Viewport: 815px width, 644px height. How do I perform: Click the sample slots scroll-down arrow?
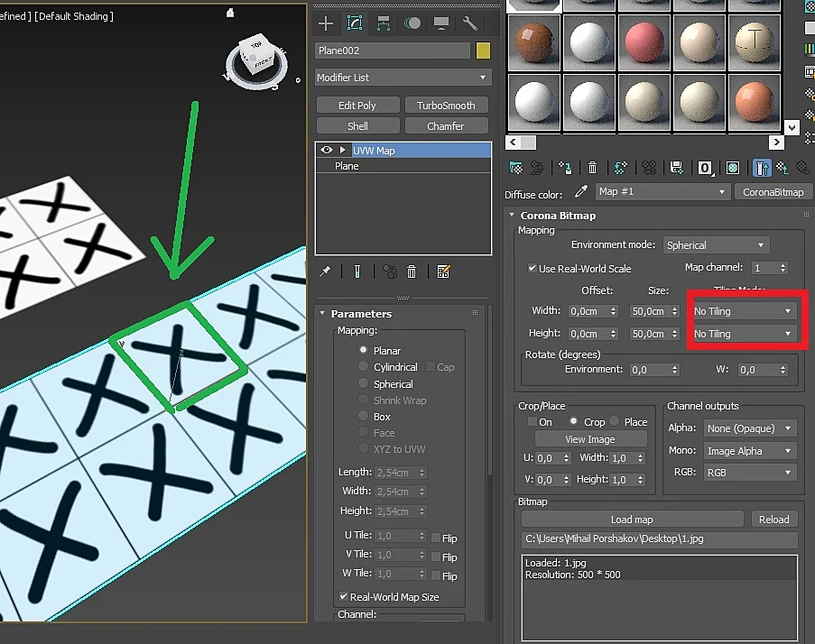pos(792,127)
